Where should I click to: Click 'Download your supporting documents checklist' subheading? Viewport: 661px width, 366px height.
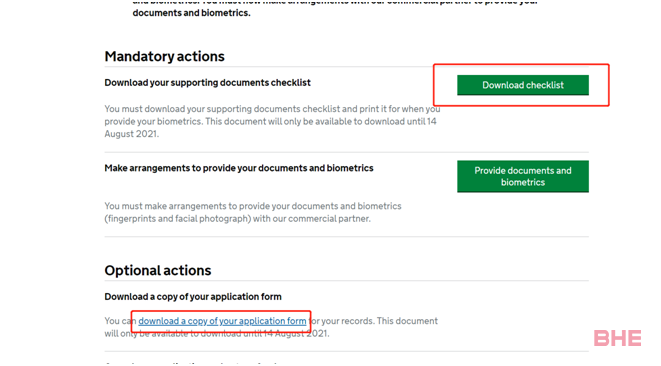(207, 83)
